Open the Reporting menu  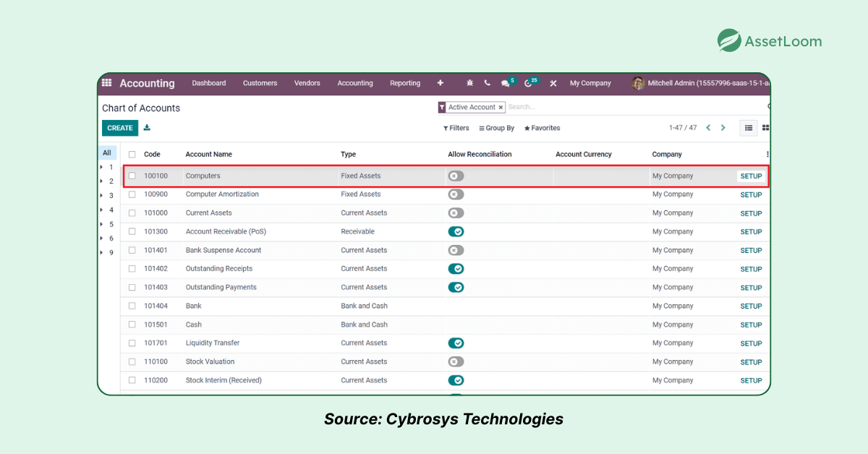point(405,82)
